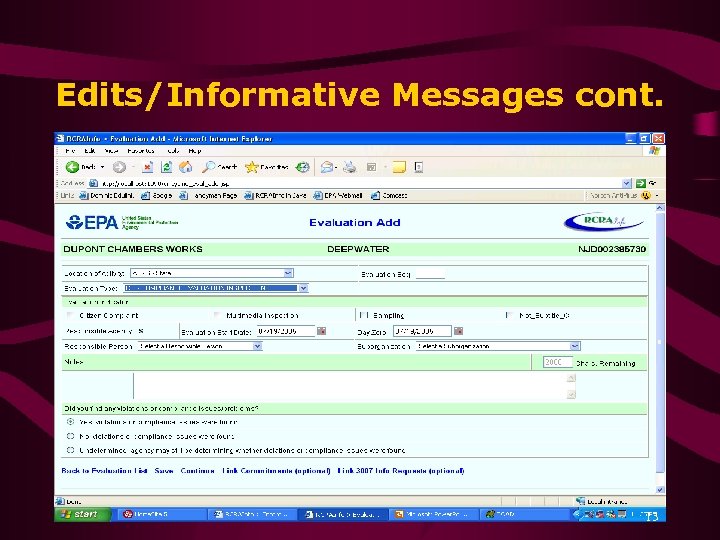Viewport: 720px width, 540px height.
Task: Click the IE Back button
Action: 80,167
